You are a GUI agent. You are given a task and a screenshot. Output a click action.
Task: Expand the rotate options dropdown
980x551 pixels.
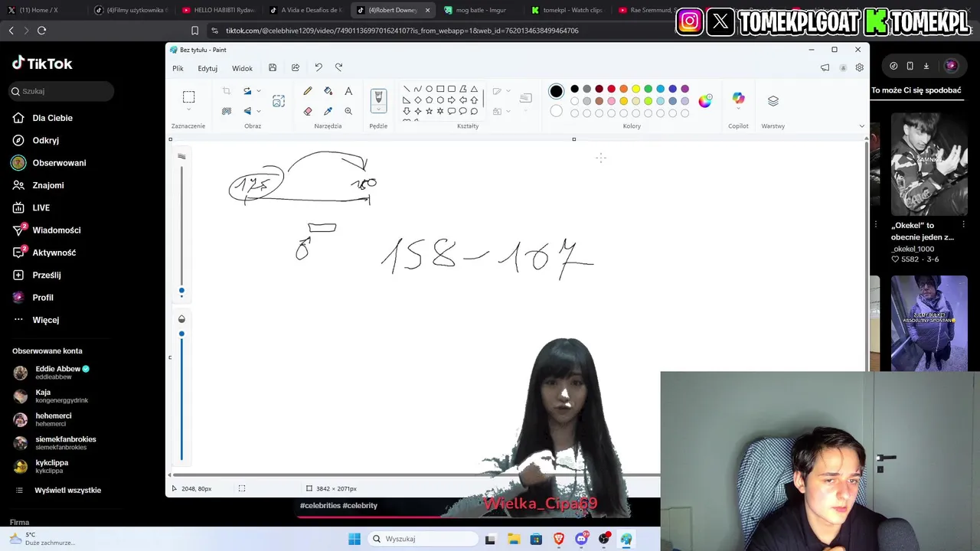click(259, 91)
